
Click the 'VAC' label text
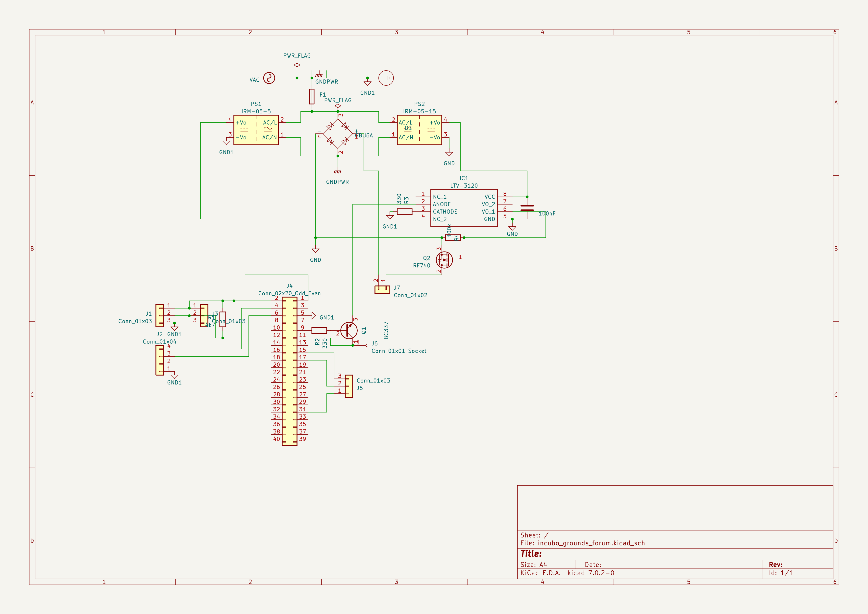[x=254, y=80]
